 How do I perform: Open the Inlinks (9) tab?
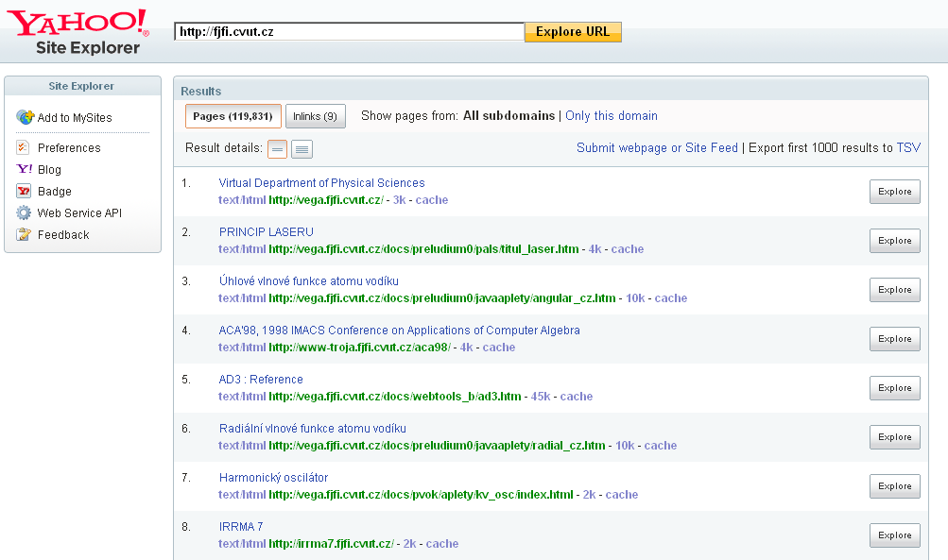[x=315, y=116]
